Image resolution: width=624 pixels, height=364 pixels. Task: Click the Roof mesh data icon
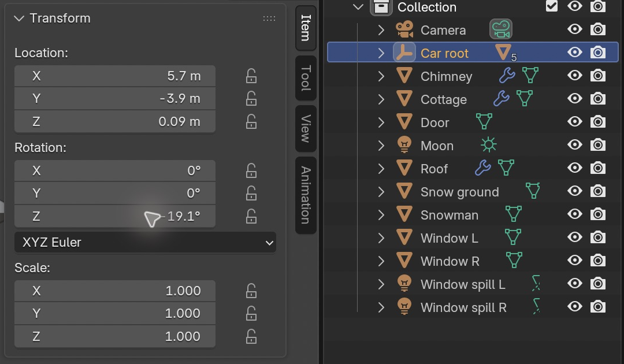506,168
